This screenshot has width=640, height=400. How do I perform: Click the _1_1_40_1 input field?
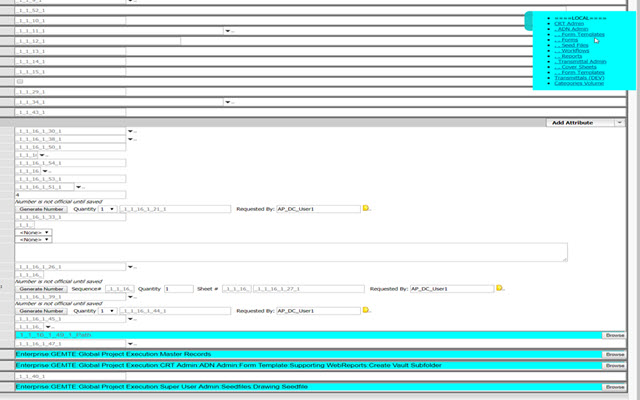(x=70, y=376)
